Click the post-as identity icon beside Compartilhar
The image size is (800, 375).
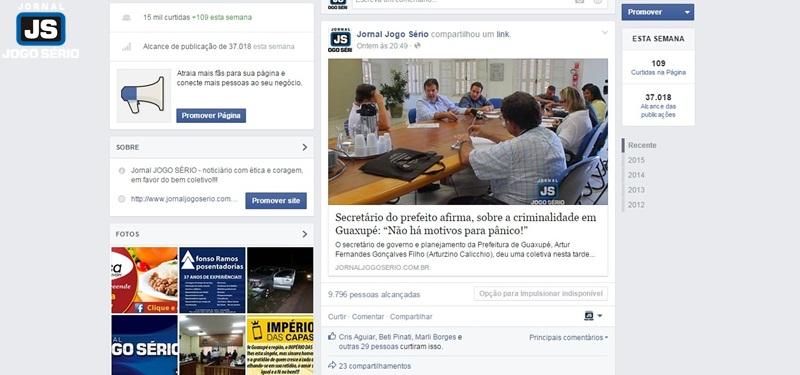click(593, 316)
